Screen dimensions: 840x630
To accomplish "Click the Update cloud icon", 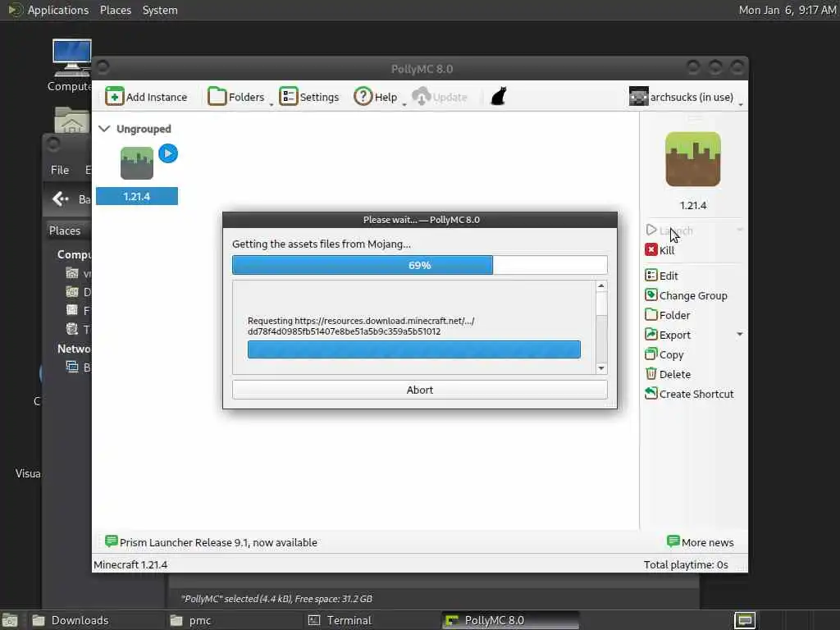I will 421,97.
